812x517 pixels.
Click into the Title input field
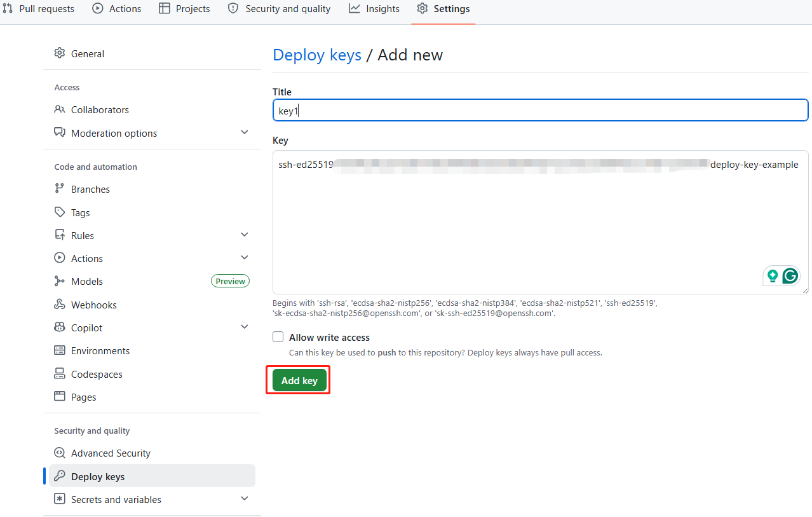[540, 111]
